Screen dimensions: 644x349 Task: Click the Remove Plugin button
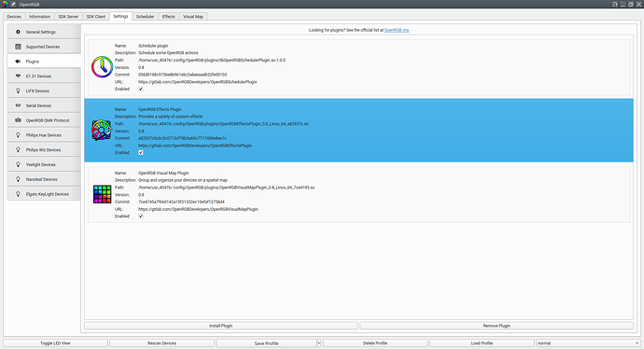[497, 326]
